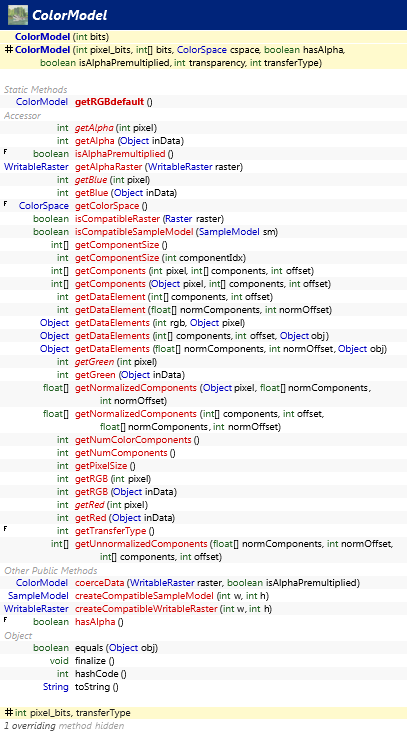The width and height of the screenshot is (407, 732).
Task: Select getDataElement with int[] components parameter
Action: pyautogui.click(x=174, y=297)
